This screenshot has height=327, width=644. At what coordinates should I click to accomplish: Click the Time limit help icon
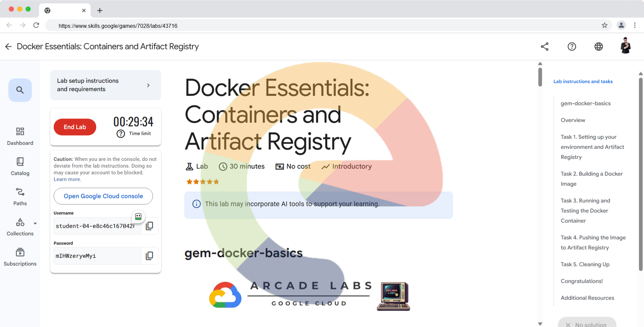(121, 134)
